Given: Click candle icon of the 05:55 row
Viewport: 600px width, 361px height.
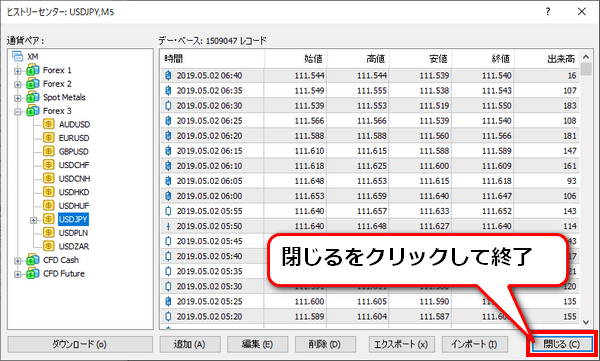Looking at the screenshot, I should tap(168, 211).
